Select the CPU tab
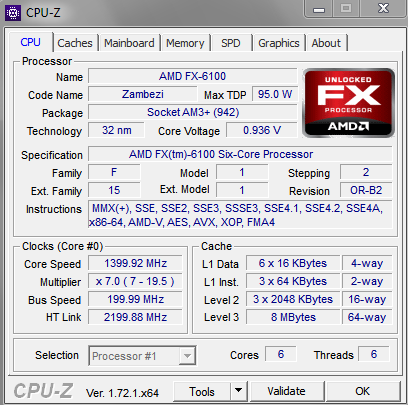The width and height of the screenshot is (408, 405). [x=31, y=42]
